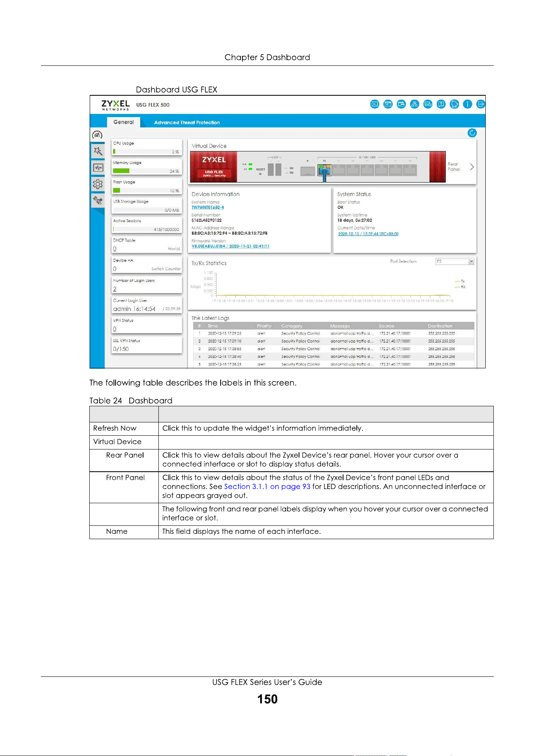
Task: Click the Category column header in logs
Action: coord(292,326)
